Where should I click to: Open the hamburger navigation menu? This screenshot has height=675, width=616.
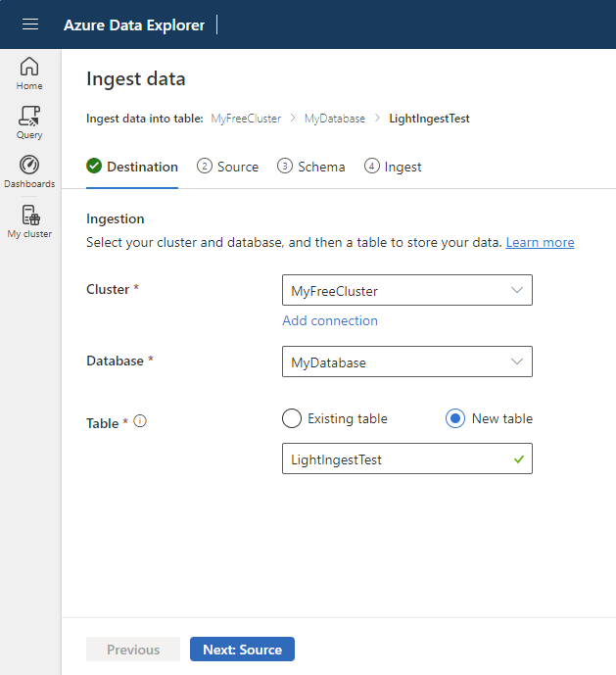(30, 24)
